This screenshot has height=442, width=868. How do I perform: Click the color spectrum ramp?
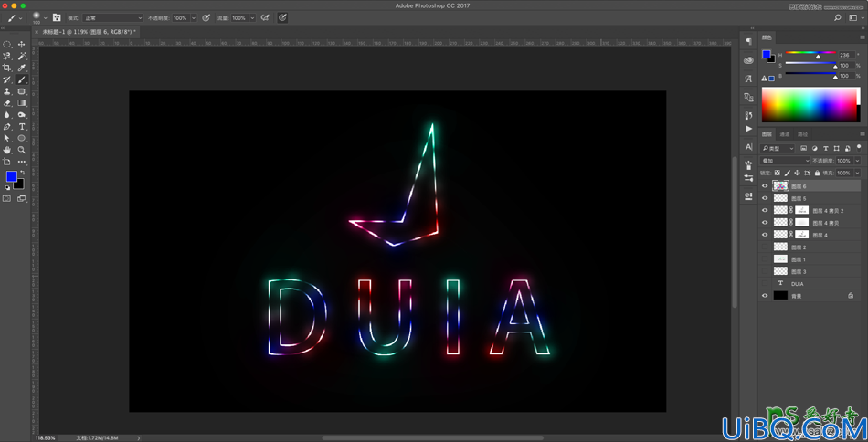coord(811,104)
